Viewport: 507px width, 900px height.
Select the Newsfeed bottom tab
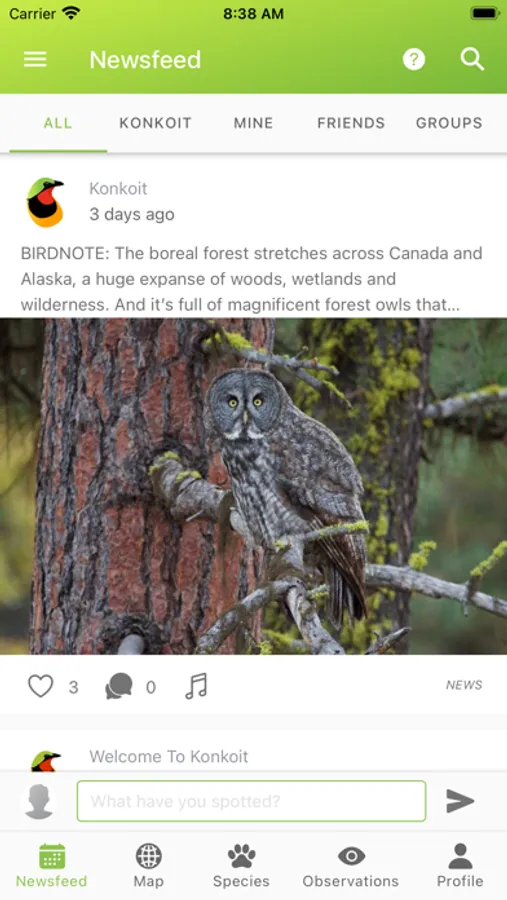point(52,866)
